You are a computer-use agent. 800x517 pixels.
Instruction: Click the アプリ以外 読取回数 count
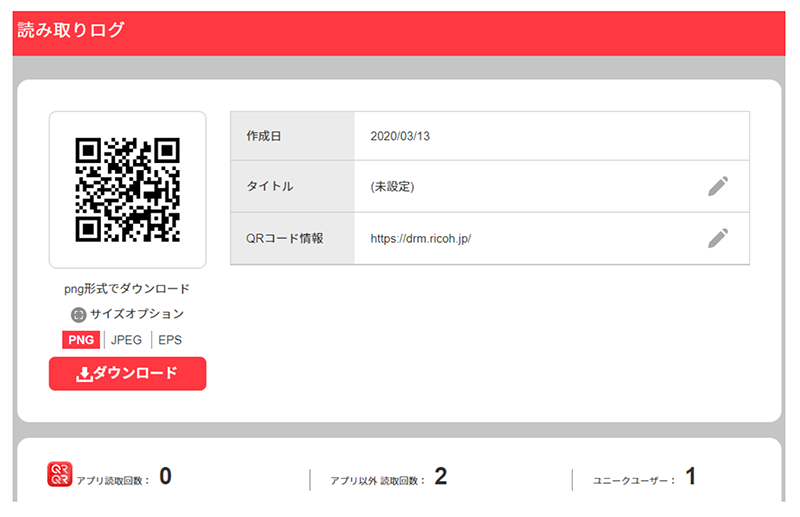coord(440,476)
